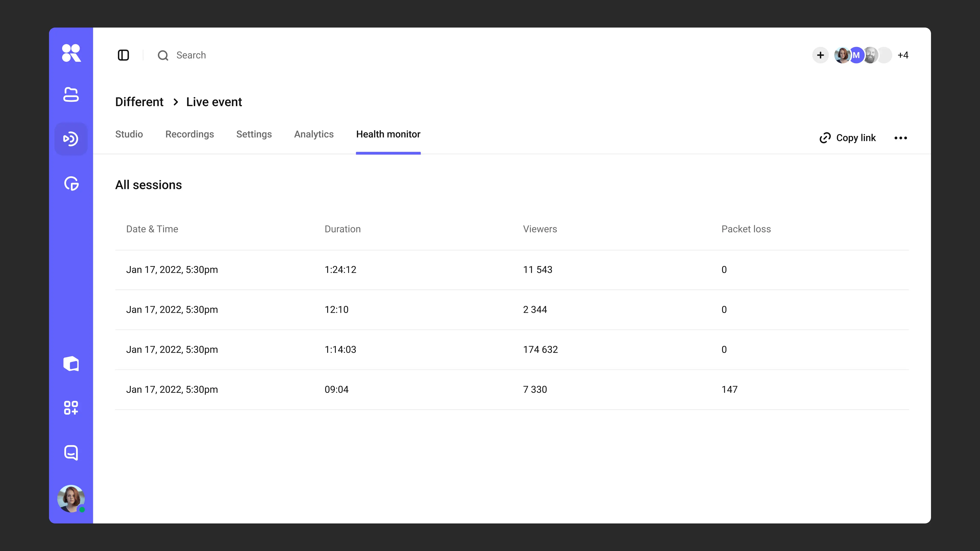Viewport: 980px width, 551px height.
Task: Sort by Date & Time column header
Action: click(x=152, y=229)
